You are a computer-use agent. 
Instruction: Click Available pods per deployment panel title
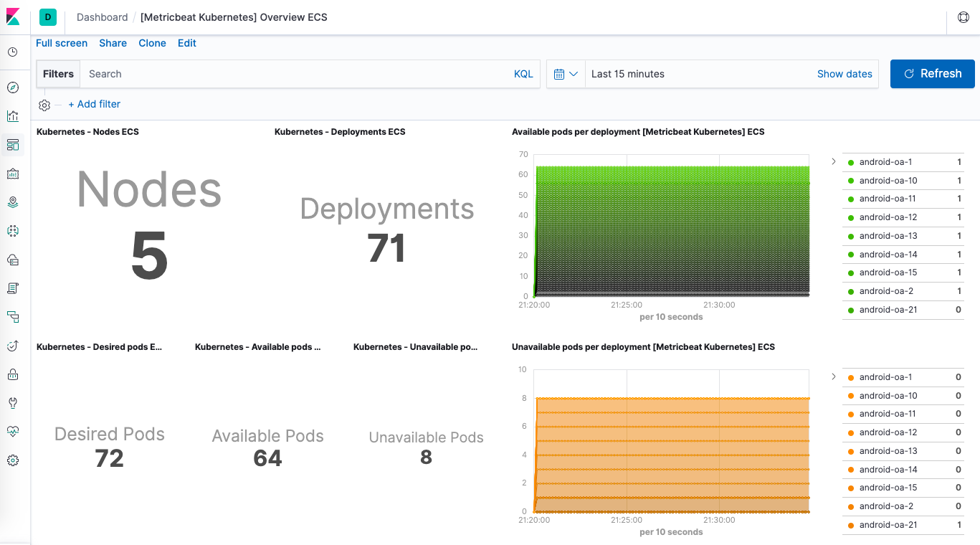638,132
